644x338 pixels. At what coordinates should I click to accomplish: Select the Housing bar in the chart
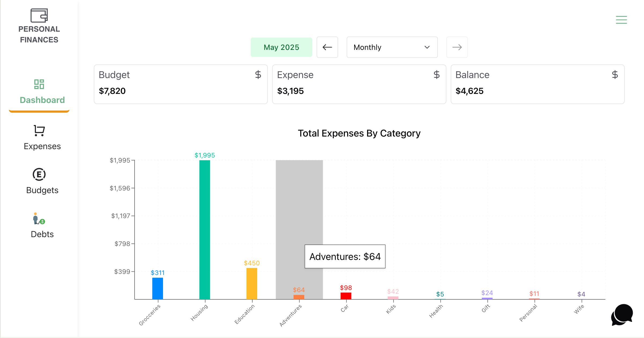205,228
